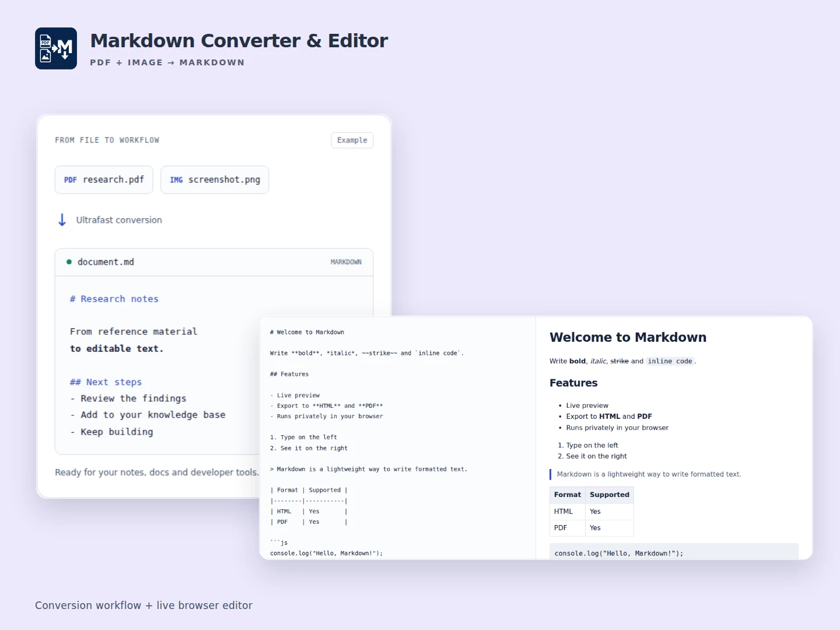Click 'to editable text.' bold line
The image size is (840, 630).
point(117,348)
